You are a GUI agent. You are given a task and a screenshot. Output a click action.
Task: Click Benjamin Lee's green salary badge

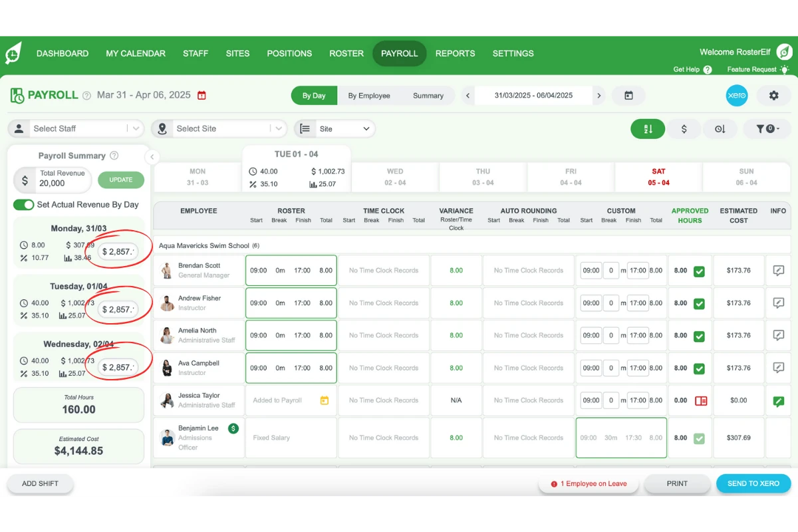233,428
